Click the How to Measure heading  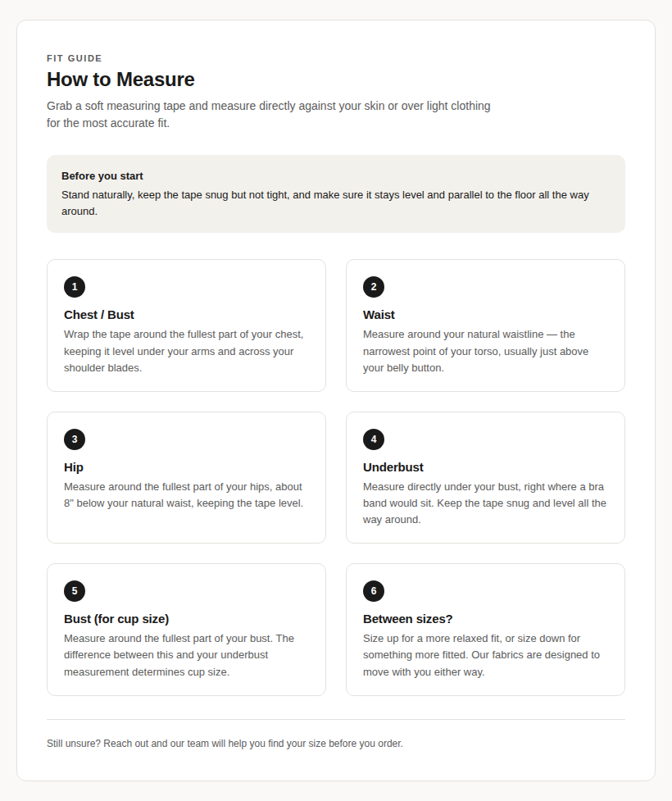(x=120, y=80)
